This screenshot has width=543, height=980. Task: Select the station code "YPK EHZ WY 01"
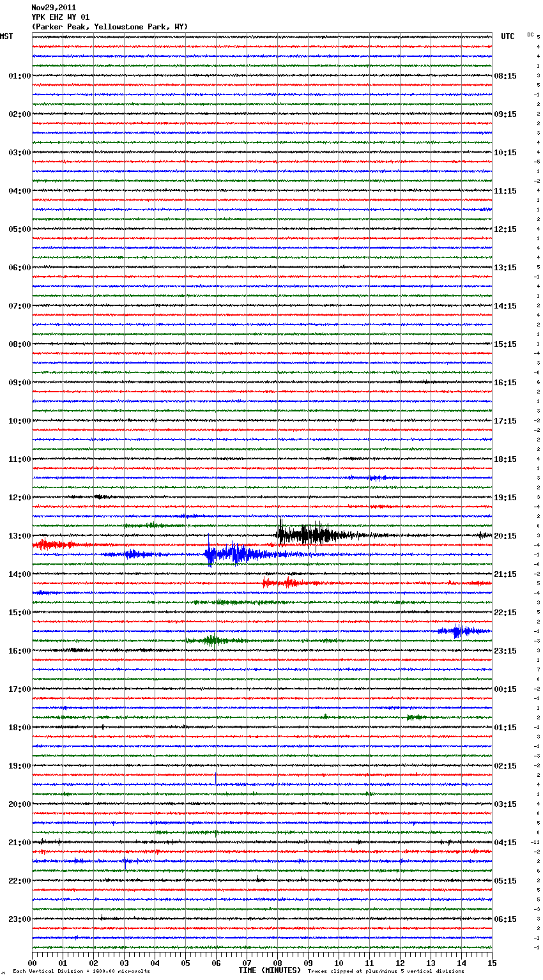61,17
